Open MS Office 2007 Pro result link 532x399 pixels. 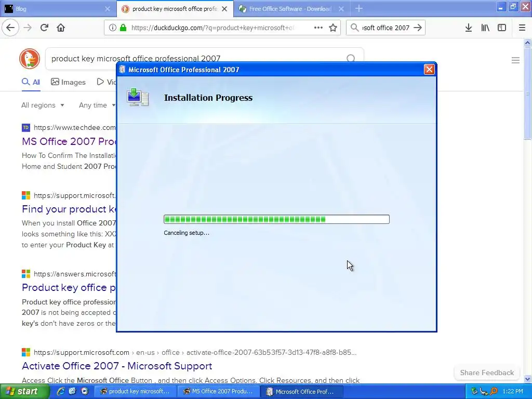click(x=69, y=141)
